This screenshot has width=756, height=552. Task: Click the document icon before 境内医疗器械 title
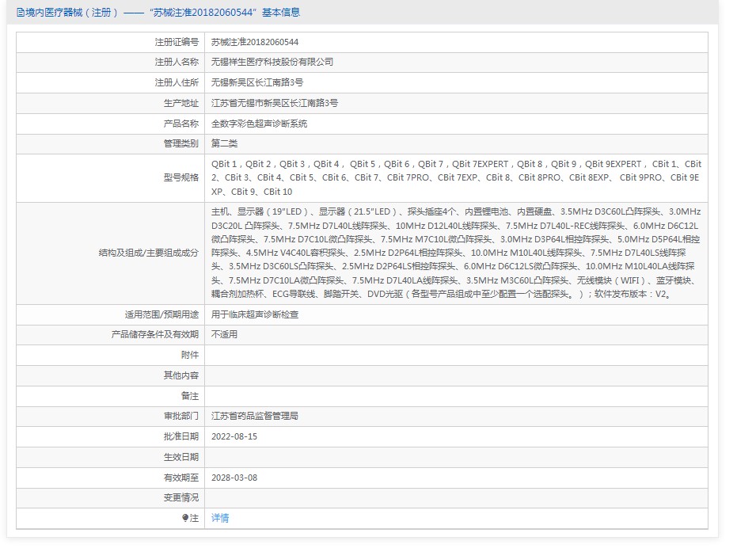21,13
